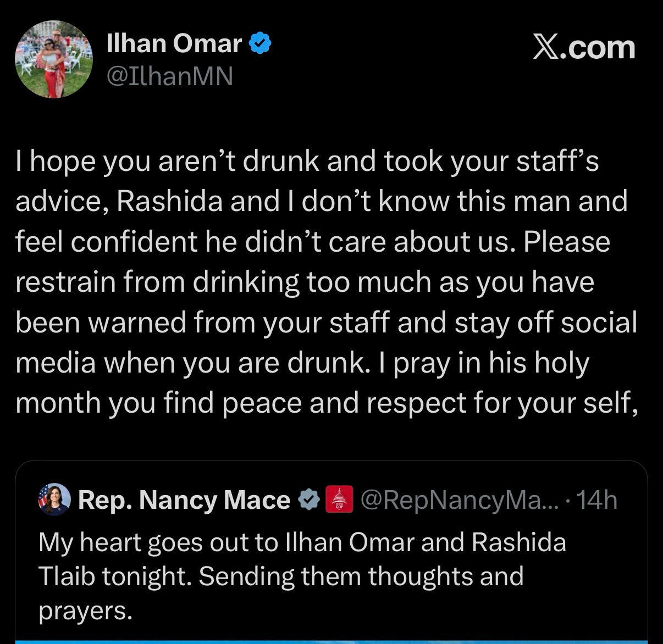
Task: Click the blue verified badge beside Ilhan Omar
Action: point(259,43)
